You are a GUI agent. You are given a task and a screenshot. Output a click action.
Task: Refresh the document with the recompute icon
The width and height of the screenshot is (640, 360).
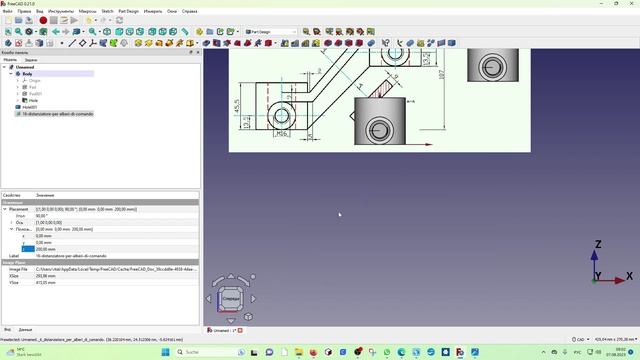point(119,20)
